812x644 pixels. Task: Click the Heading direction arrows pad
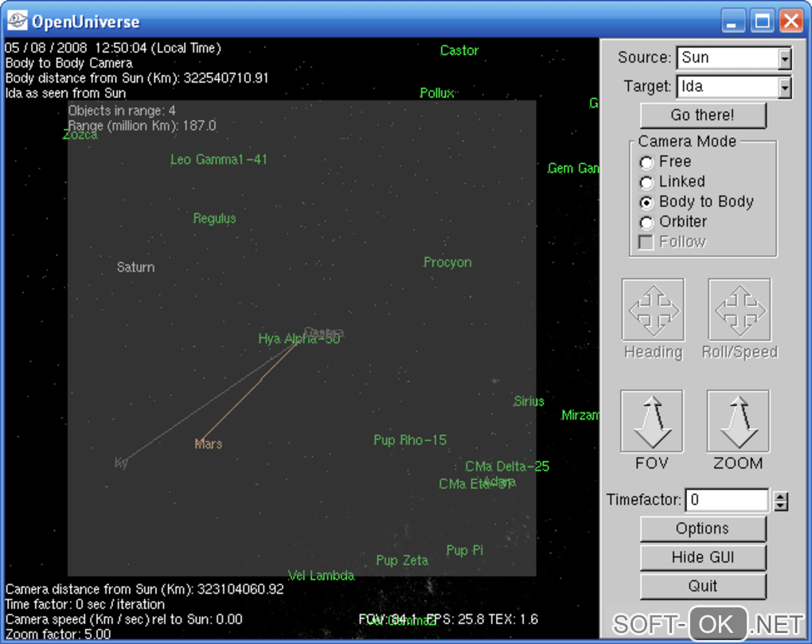point(653,310)
